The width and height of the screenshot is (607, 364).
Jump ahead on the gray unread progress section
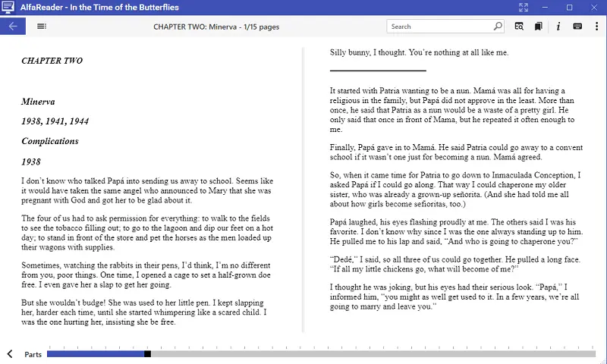(372, 354)
